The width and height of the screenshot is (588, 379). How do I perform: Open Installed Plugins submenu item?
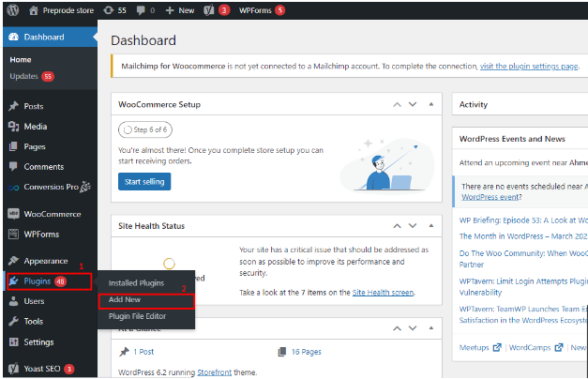(x=137, y=283)
